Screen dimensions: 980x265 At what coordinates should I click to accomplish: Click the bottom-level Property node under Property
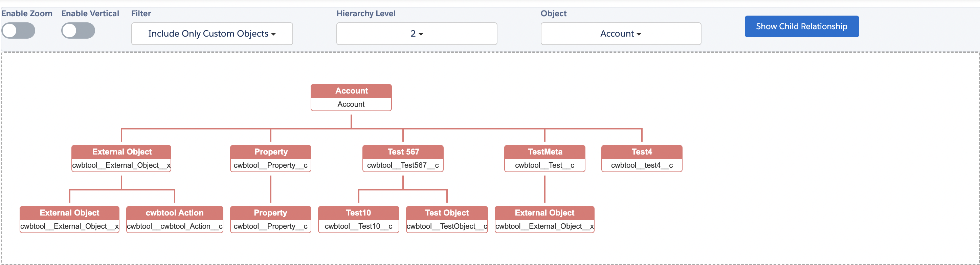click(270, 219)
